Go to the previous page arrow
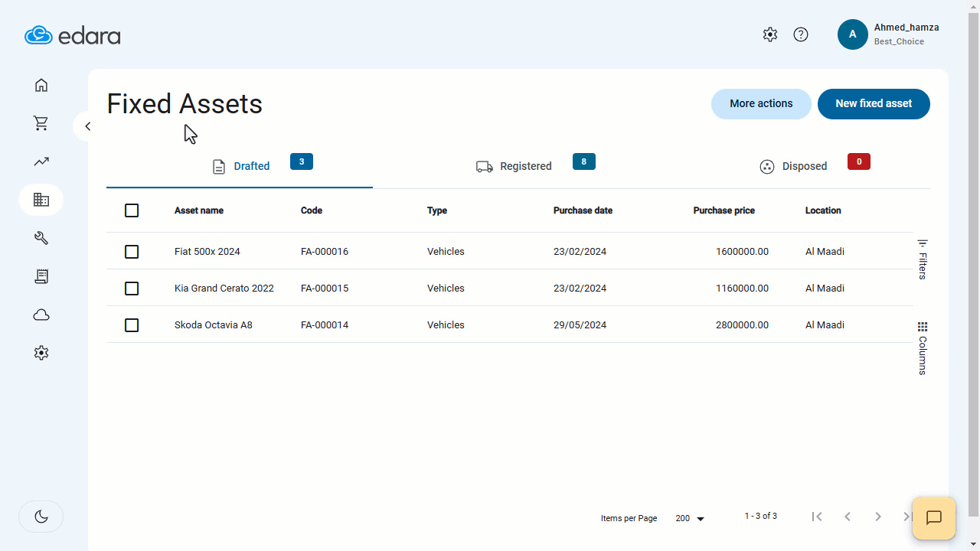 pyautogui.click(x=848, y=517)
